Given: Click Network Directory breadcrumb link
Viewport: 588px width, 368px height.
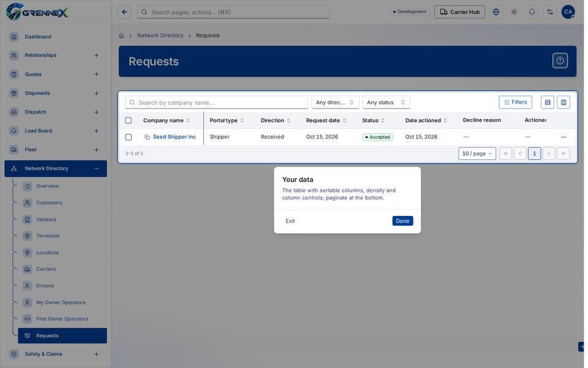Looking at the screenshot, I should 160,36.
